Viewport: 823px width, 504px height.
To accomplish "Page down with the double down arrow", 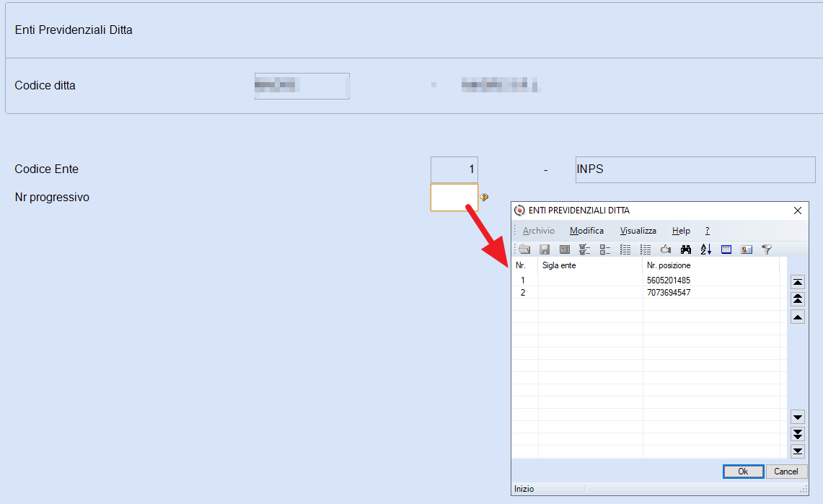I will [x=798, y=434].
